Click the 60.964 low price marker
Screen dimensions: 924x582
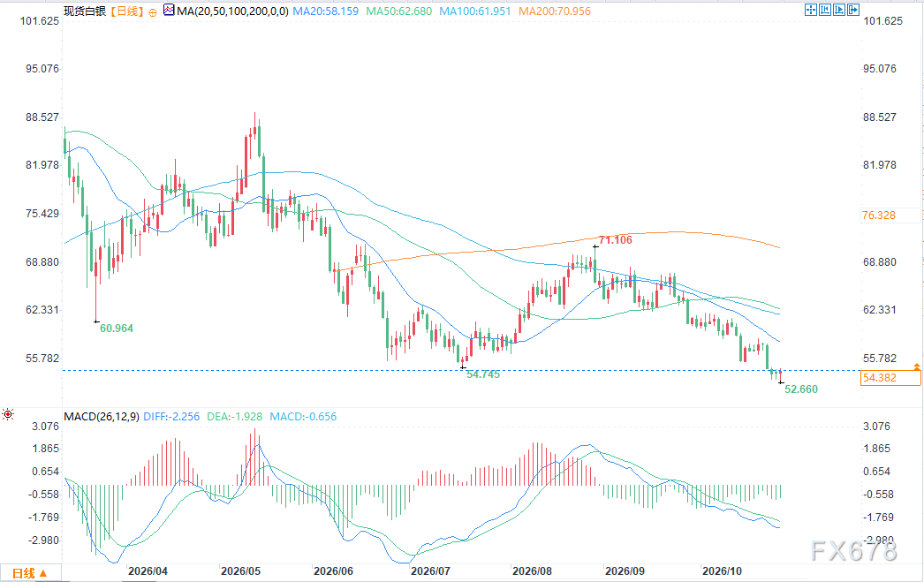click(x=117, y=329)
